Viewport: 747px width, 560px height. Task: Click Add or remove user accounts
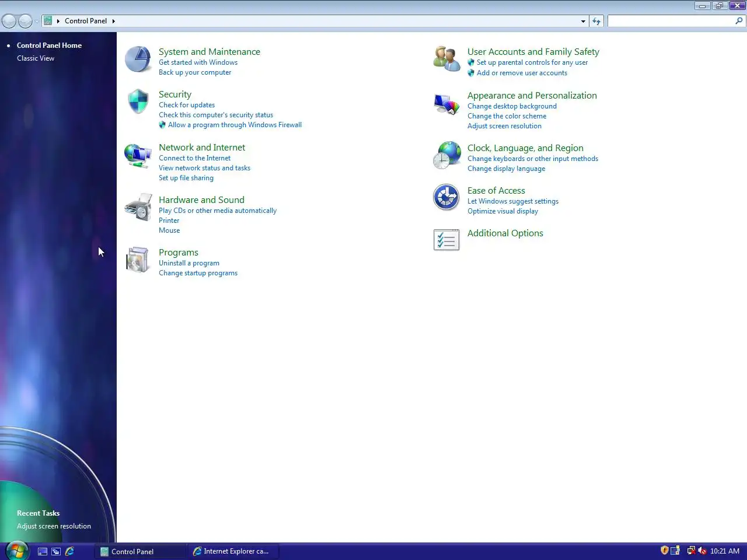click(x=522, y=73)
